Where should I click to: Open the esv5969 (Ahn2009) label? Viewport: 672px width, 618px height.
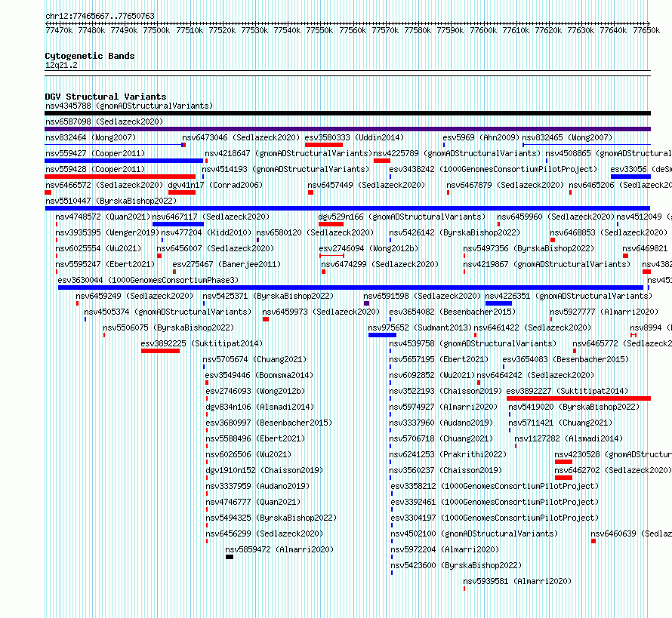481,137
